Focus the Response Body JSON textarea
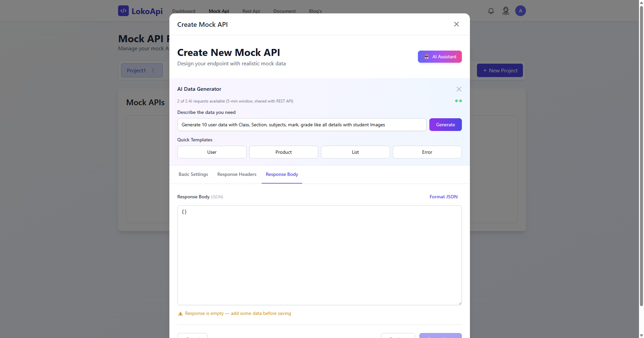 [x=320, y=255]
